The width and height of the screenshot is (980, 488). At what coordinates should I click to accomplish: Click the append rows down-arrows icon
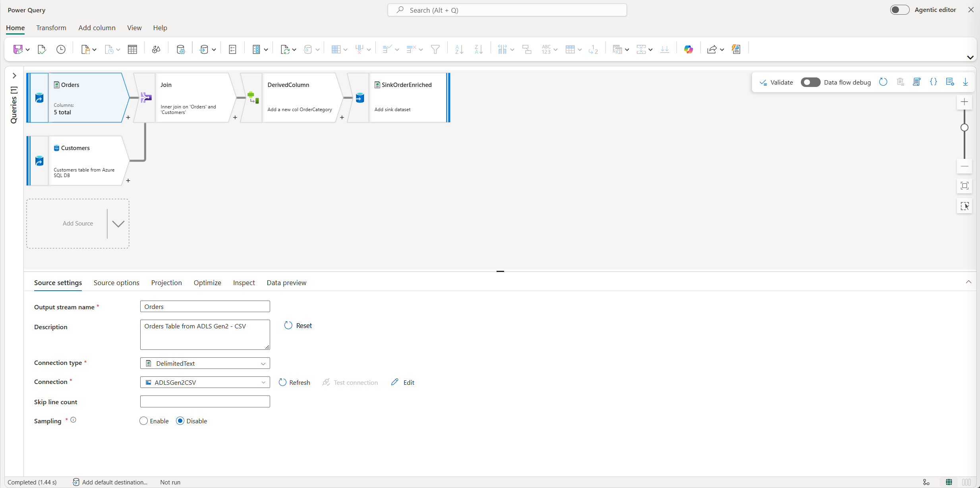click(x=665, y=49)
